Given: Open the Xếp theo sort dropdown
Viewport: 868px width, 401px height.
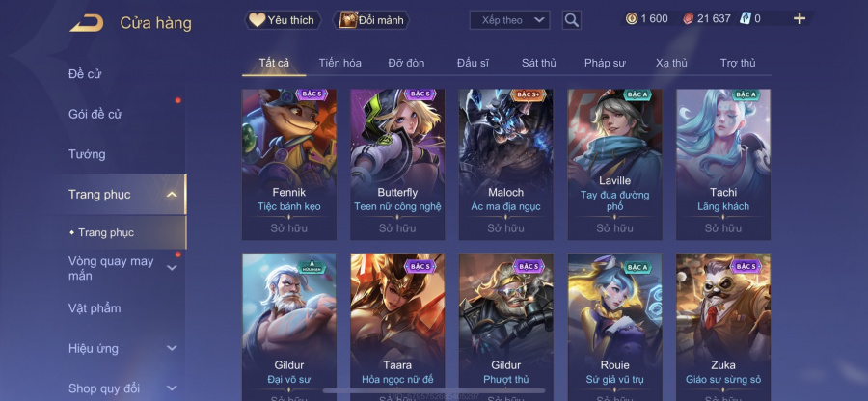Looking at the screenshot, I should click(x=509, y=20).
